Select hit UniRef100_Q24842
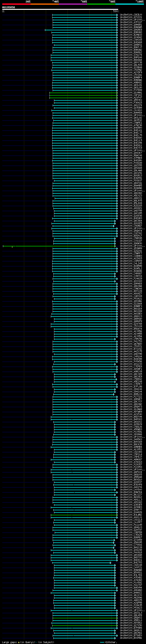Screen dimensions: 146x644 pyautogui.click(x=131, y=37)
